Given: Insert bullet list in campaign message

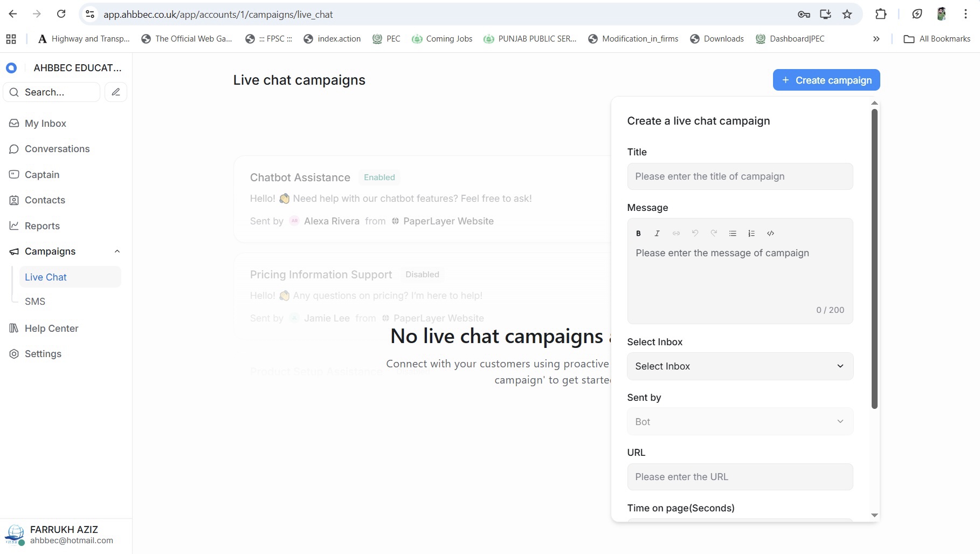Looking at the screenshot, I should (x=733, y=234).
